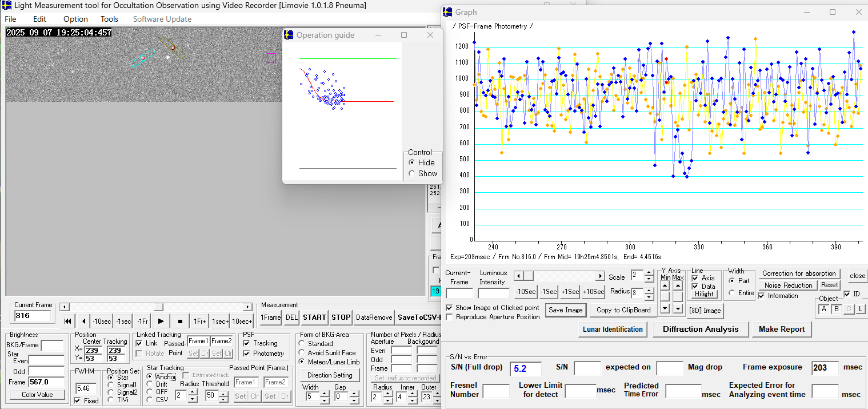The height and width of the screenshot is (409, 868).
Task: Open the Tools menu
Action: click(109, 19)
